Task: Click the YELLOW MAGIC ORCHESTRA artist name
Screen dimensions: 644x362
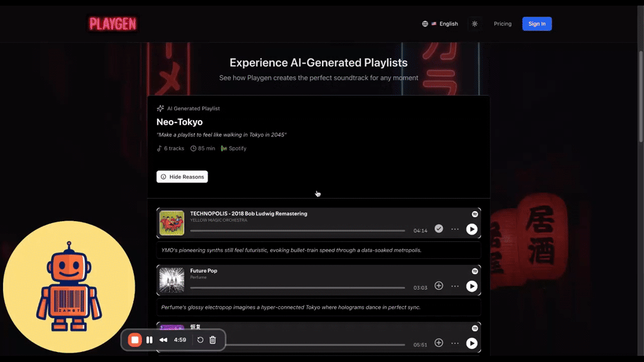Action: [x=218, y=220]
